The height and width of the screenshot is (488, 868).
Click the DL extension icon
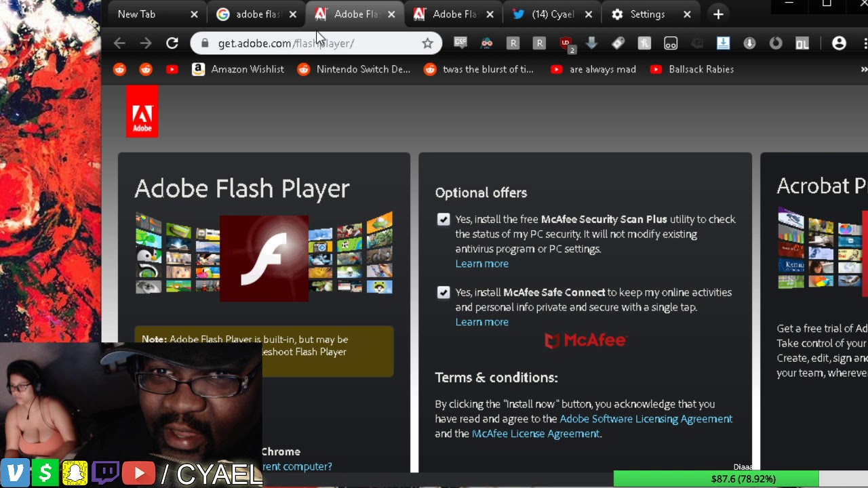coord(802,43)
